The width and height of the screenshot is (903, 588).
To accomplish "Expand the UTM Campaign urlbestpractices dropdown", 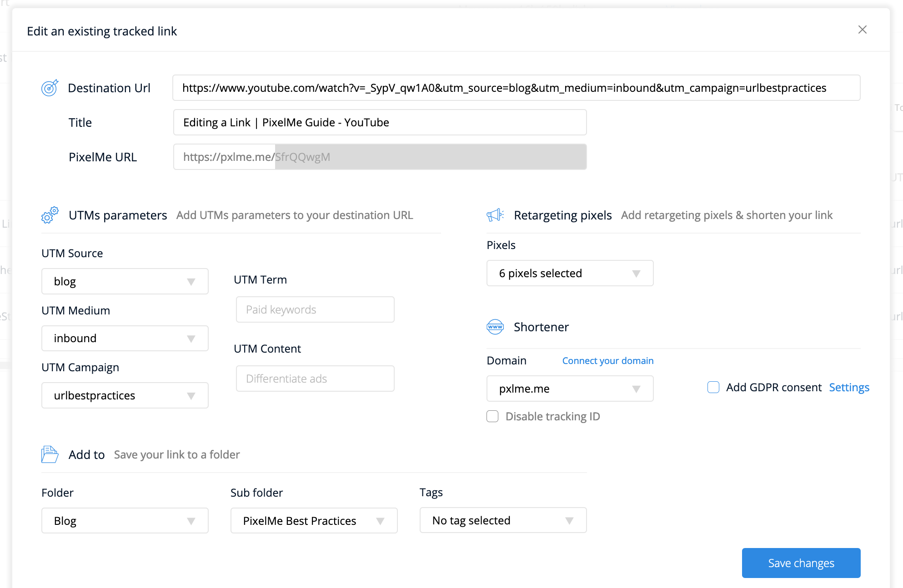I will tap(125, 395).
